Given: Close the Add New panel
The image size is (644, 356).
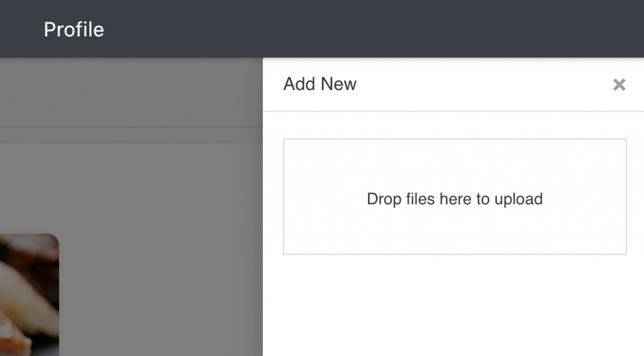Looking at the screenshot, I should point(619,85).
